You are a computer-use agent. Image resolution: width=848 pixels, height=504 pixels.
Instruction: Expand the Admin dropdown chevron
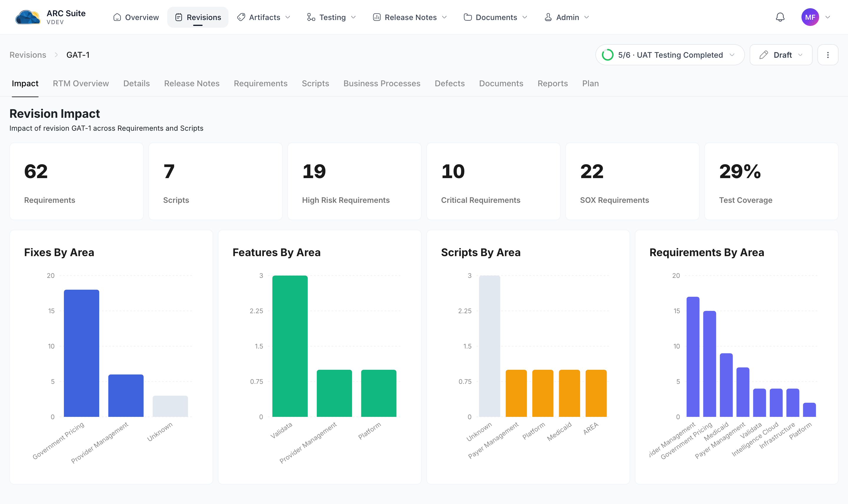tap(587, 17)
